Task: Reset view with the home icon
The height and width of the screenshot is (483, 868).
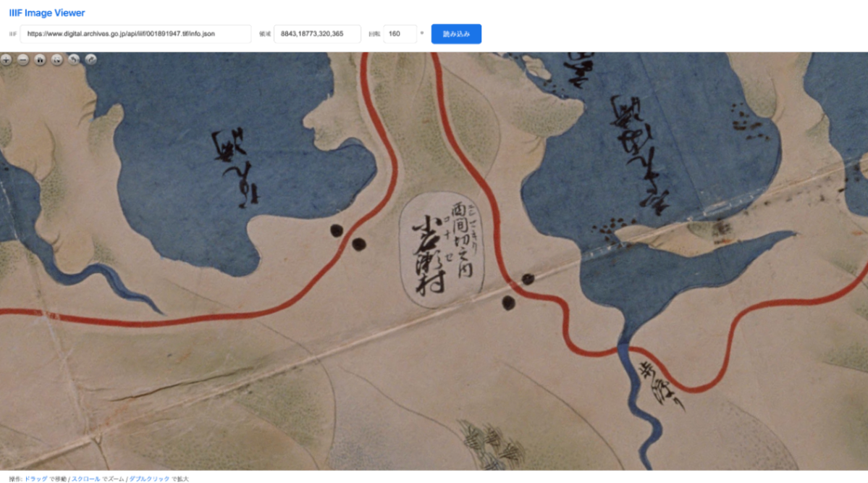Action: [40, 59]
